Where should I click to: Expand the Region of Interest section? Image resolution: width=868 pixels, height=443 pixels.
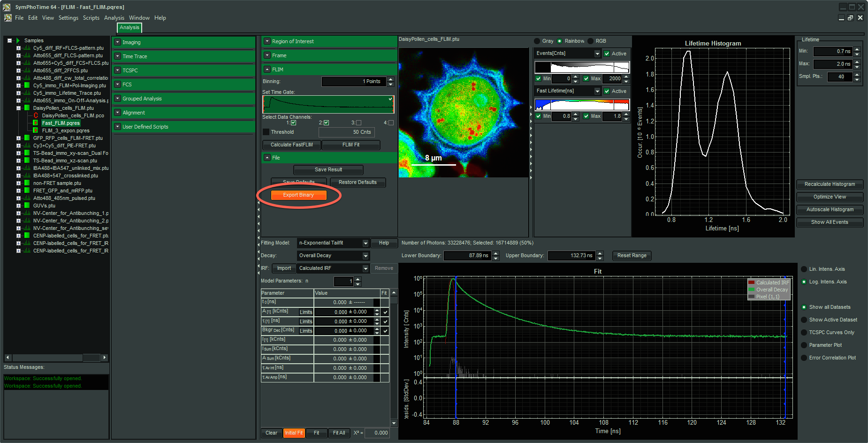[267, 41]
